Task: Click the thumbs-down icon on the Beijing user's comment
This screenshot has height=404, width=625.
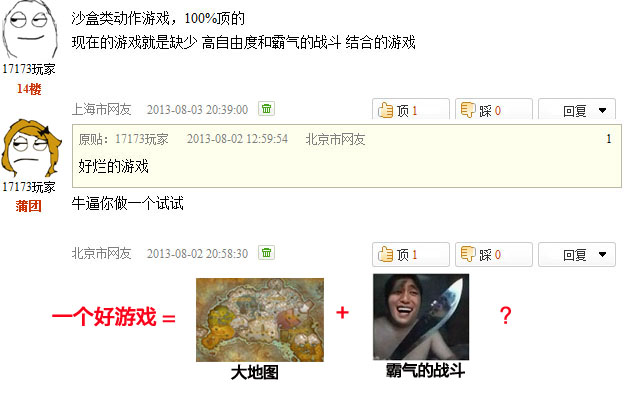Action: (468, 253)
